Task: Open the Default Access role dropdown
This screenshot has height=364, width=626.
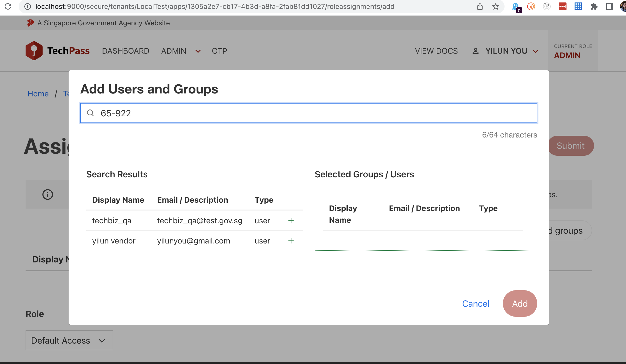Action: click(x=69, y=340)
